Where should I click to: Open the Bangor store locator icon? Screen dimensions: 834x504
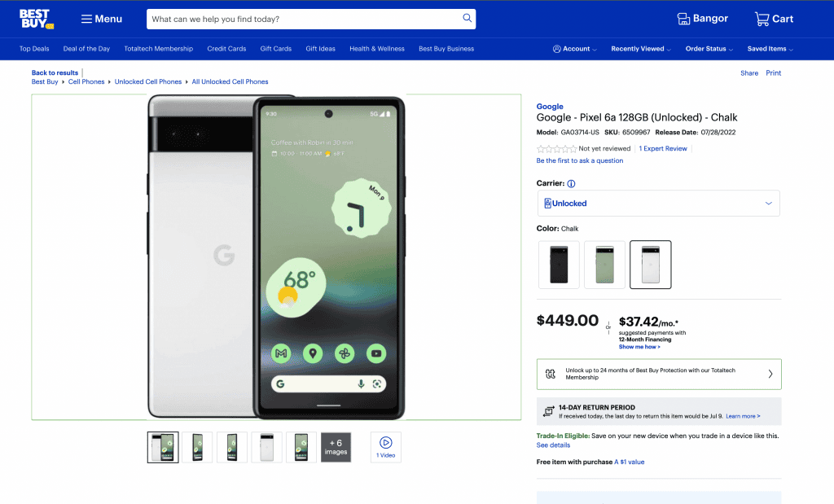tap(683, 19)
